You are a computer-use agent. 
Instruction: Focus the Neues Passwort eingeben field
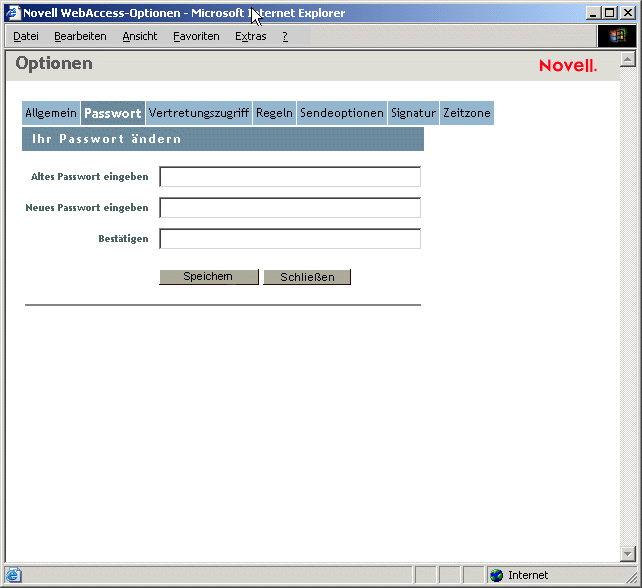(290, 208)
